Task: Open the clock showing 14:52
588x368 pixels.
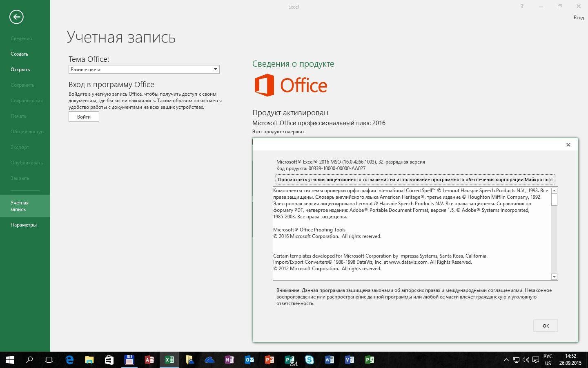Action: coord(570,360)
